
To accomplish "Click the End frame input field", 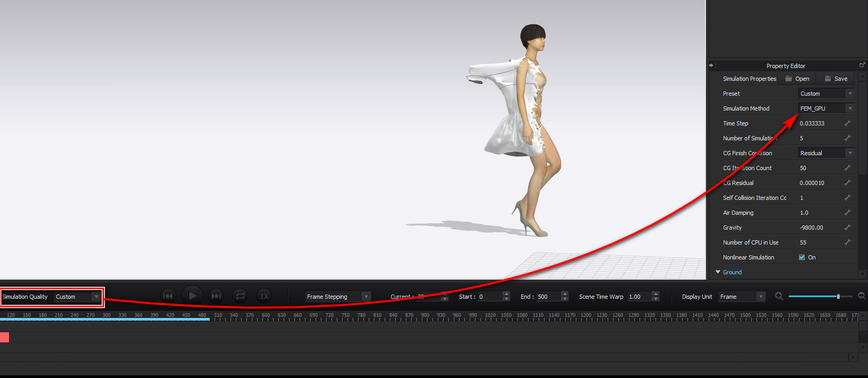I will tap(548, 297).
